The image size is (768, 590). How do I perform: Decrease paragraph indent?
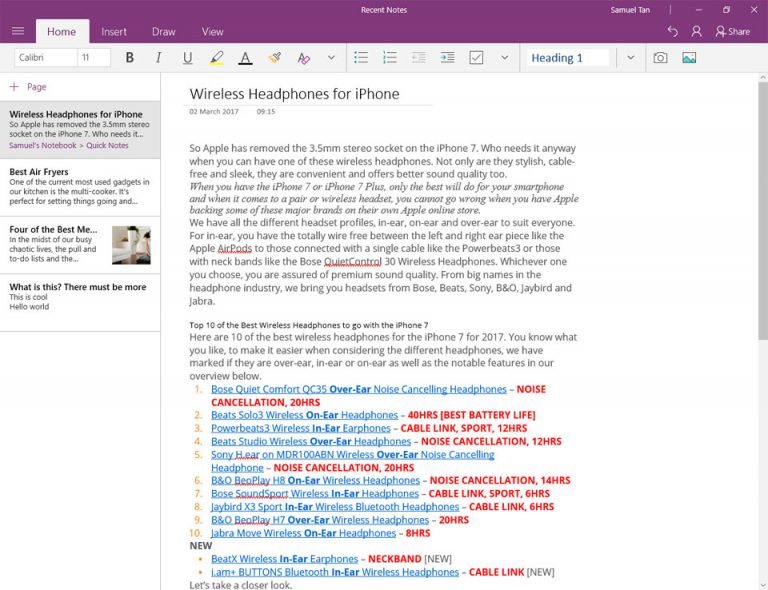click(419, 58)
